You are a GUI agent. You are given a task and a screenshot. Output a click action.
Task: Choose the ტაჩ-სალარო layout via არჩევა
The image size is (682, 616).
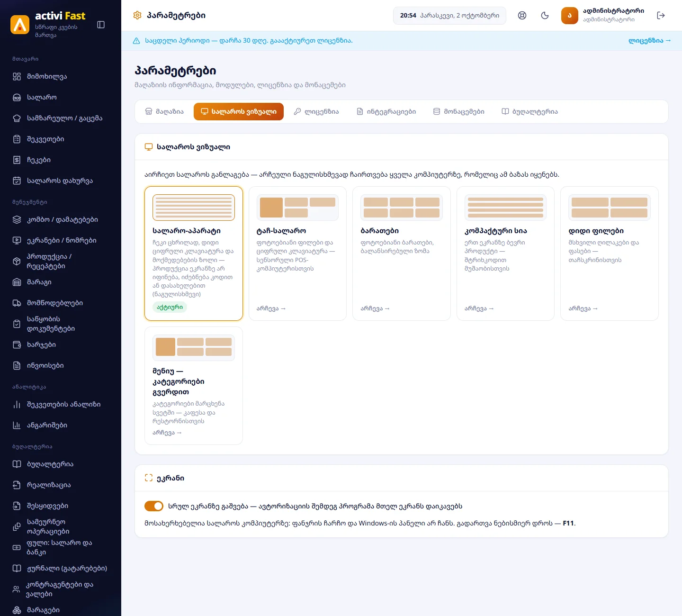click(x=271, y=309)
